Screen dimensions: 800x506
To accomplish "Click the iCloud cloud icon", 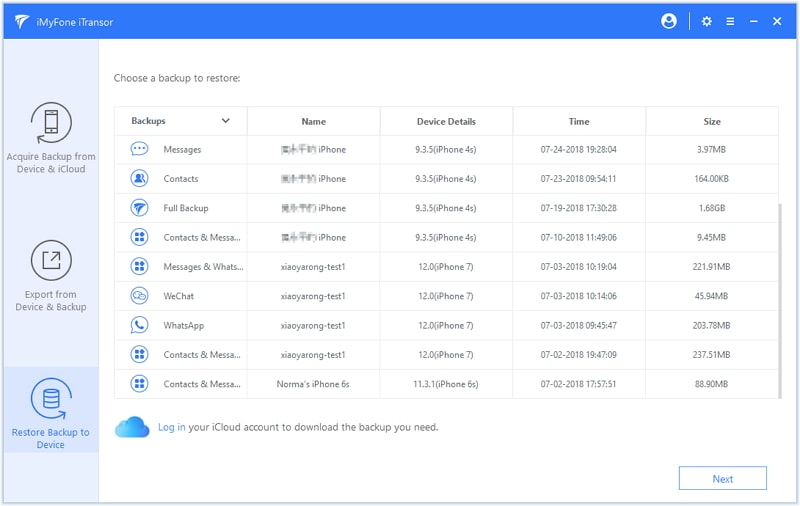I will click(132, 427).
